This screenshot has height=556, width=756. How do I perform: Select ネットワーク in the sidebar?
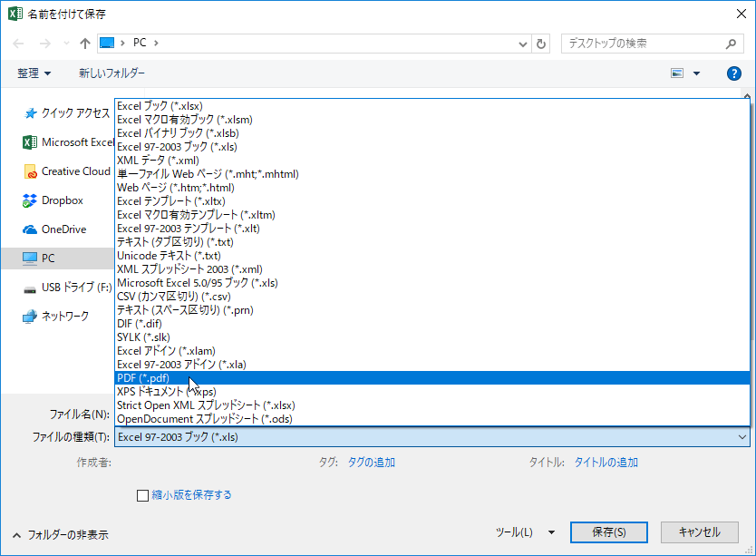(56, 317)
